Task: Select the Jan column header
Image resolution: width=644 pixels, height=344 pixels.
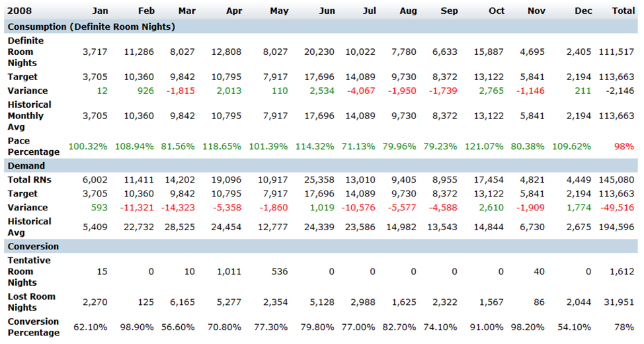Action: pyautogui.click(x=100, y=11)
